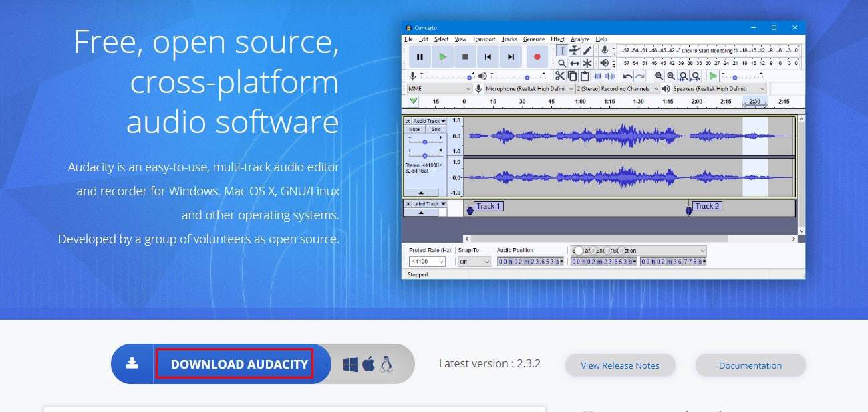Screen dimensions: 868x412
Task: Click the red Record button
Action: [536, 57]
